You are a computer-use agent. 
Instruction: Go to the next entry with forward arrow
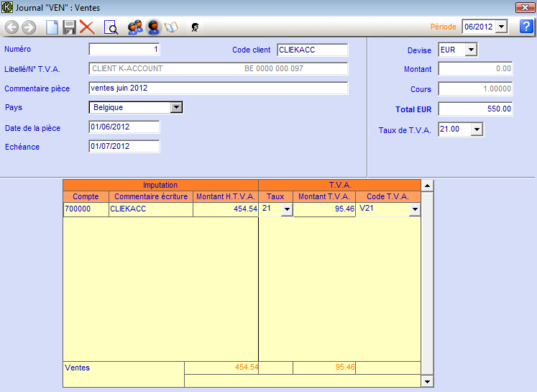click(x=29, y=27)
